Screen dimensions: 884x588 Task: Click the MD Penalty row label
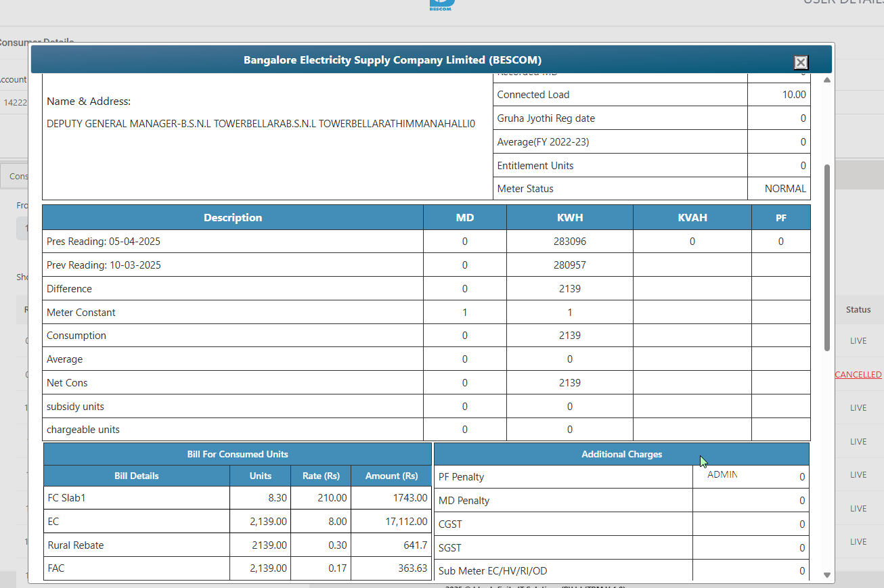point(464,501)
